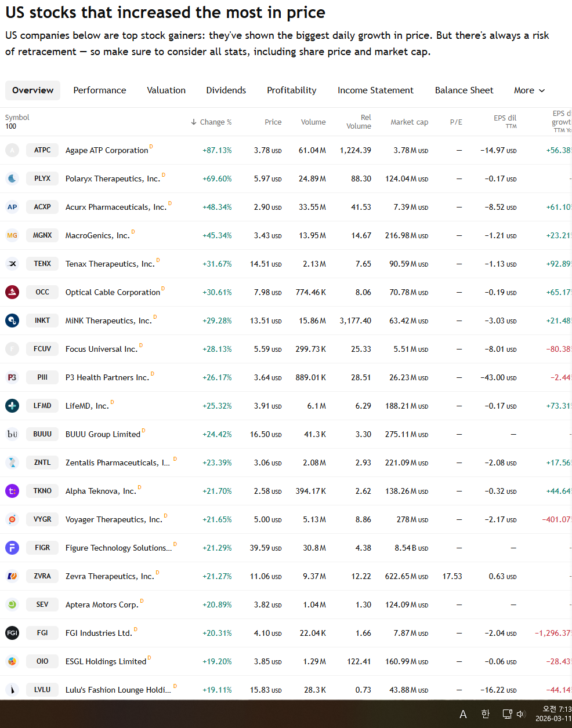Click the 3,177.40 relative volume value
This screenshot has height=728, width=572.
356,321
